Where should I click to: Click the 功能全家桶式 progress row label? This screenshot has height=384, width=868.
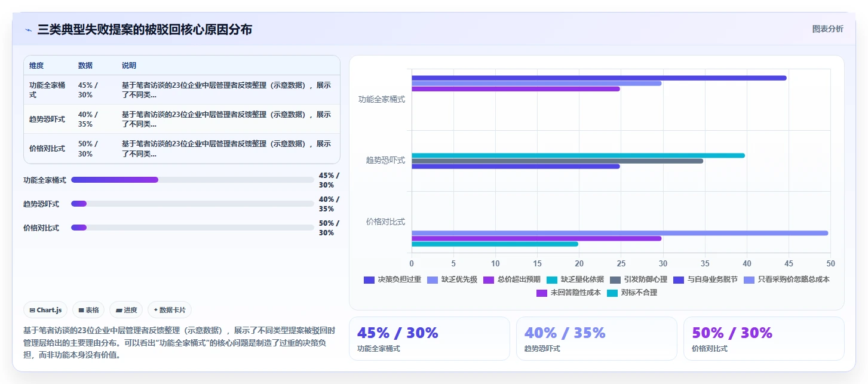[x=45, y=180]
